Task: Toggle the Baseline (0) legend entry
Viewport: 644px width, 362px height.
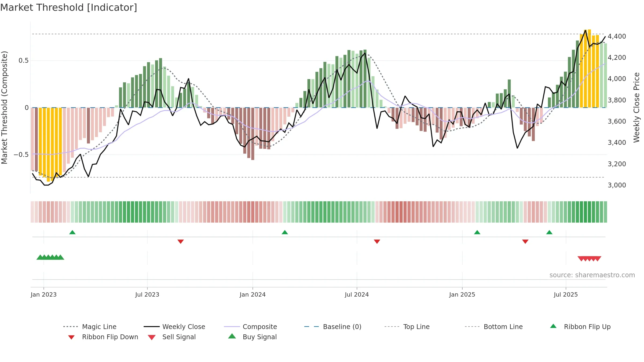Action: [333, 327]
